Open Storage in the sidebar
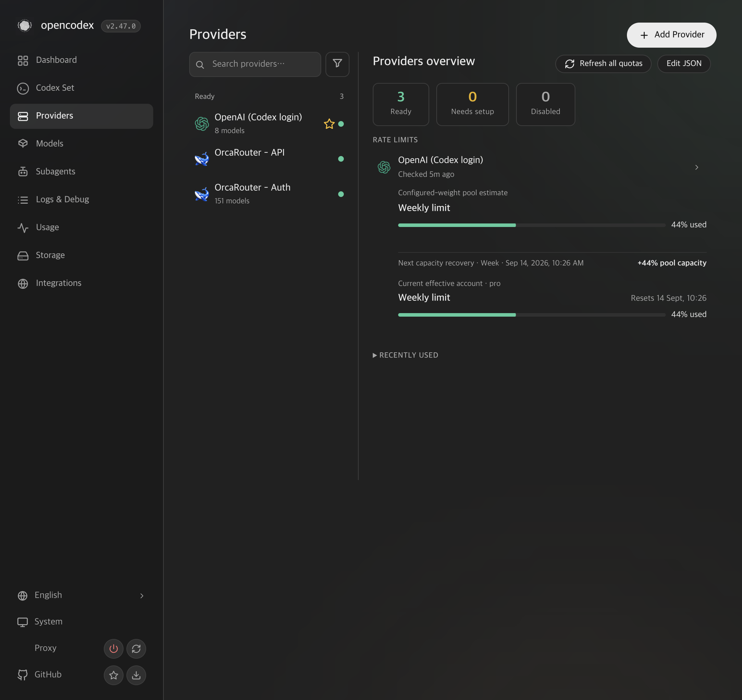Image resolution: width=742 pixels, height=700 pixels. pos(82,255)
